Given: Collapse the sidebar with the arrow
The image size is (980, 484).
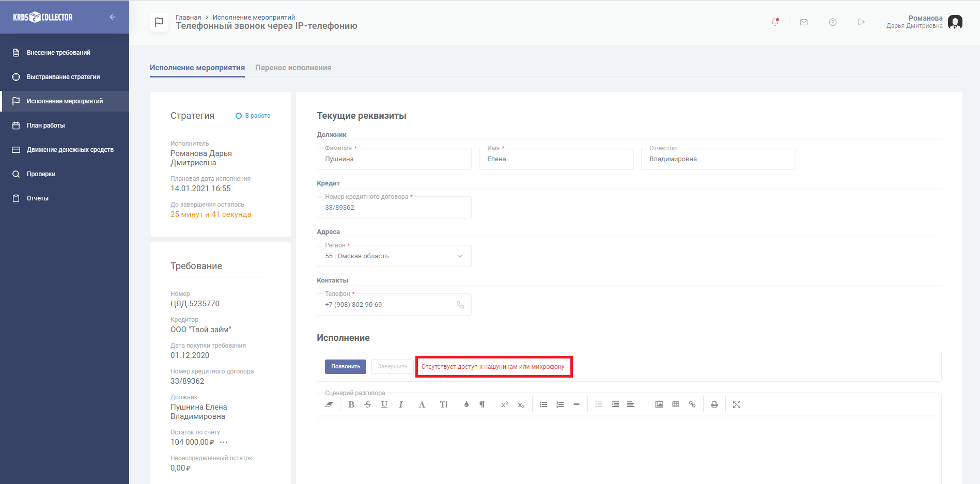Looking at the screenshot, I should [x=113, y=17].
